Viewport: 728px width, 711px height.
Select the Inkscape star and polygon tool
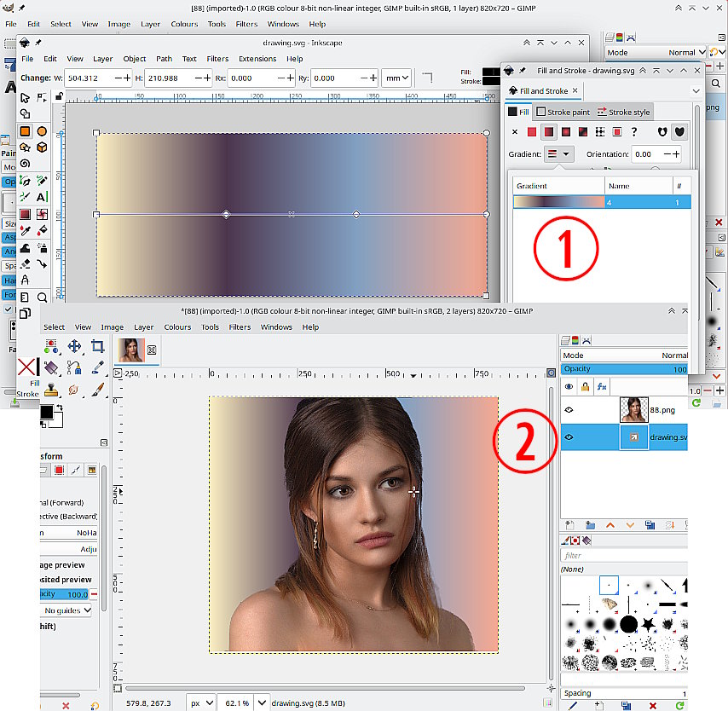(25, 147)
